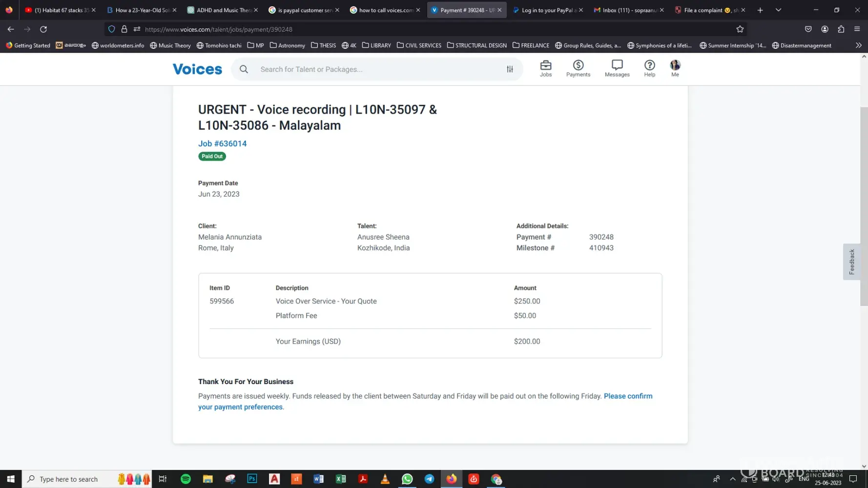Expand the list all tabs chevron
The height and width of the screenshot is (488, 868).
click(x=778, y=10)
